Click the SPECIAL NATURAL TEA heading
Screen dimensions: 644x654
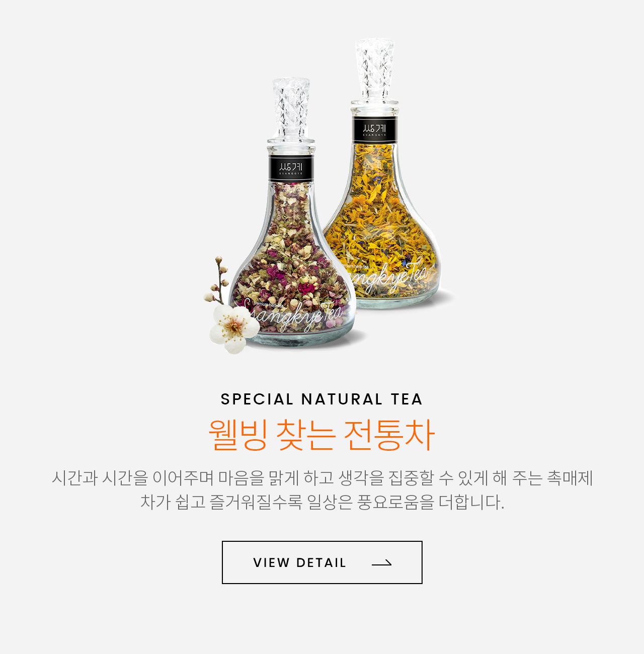322,399
